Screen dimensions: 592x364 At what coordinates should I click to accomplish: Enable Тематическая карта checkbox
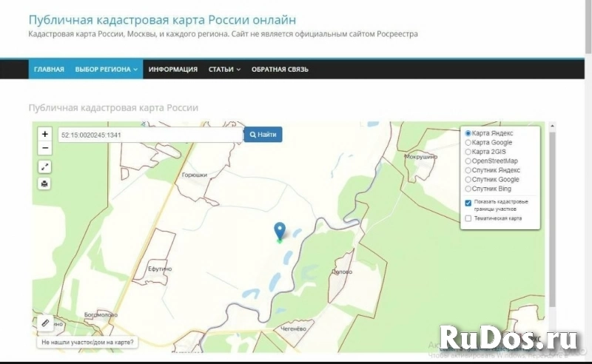tap(468, 219)
